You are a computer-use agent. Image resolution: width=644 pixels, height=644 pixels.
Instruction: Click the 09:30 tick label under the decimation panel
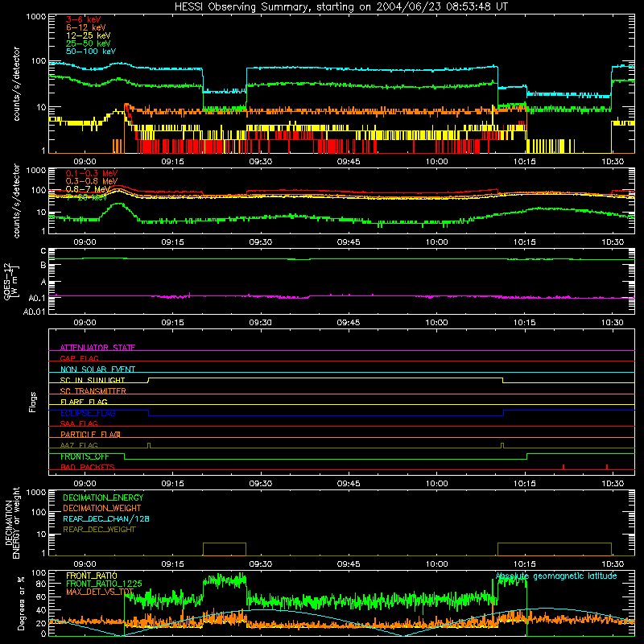260,564
